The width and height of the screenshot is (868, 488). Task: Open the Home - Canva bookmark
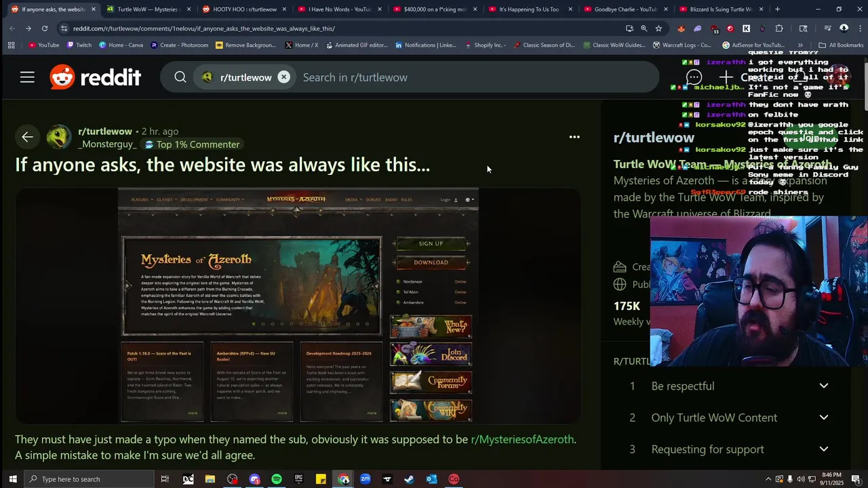[x=121, y=45]
